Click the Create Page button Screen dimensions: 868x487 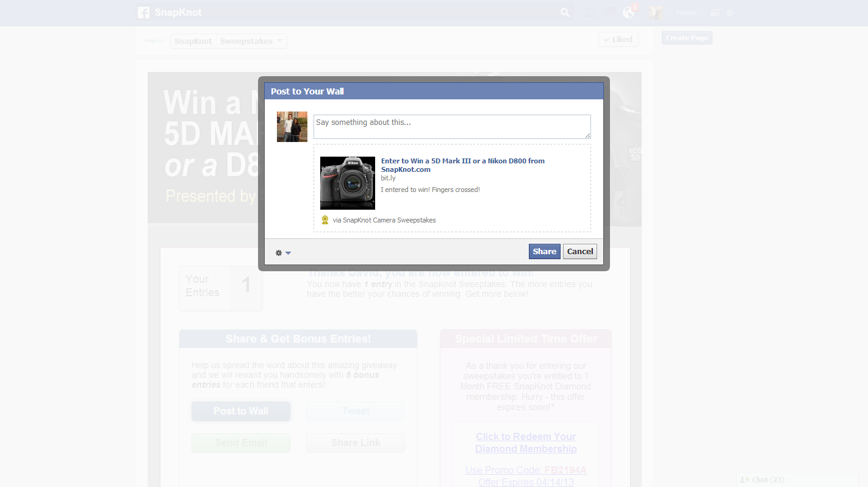(x=687, y=38)
